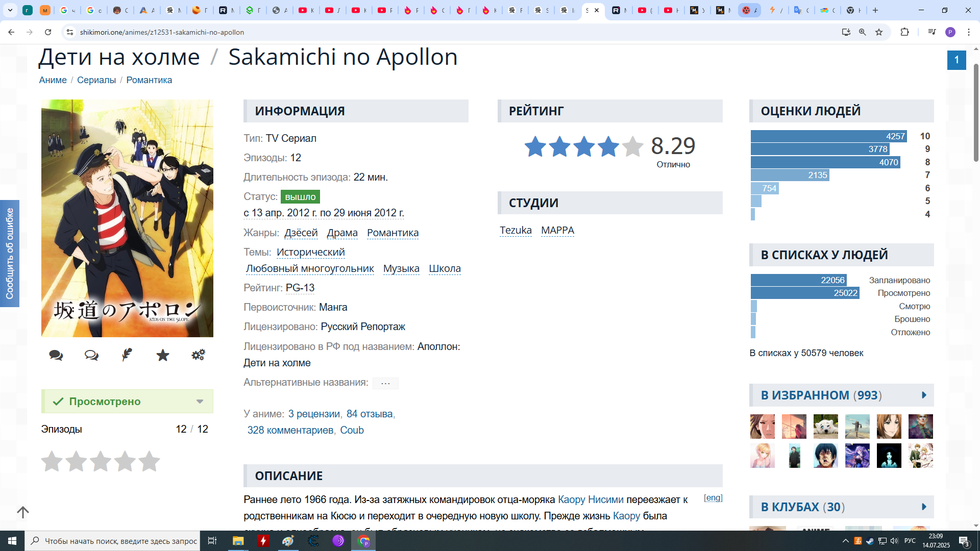Image resolution: width=980 pixels, height=551 pixels.
Task: Click the feather quill write icon
Action: 127,355
